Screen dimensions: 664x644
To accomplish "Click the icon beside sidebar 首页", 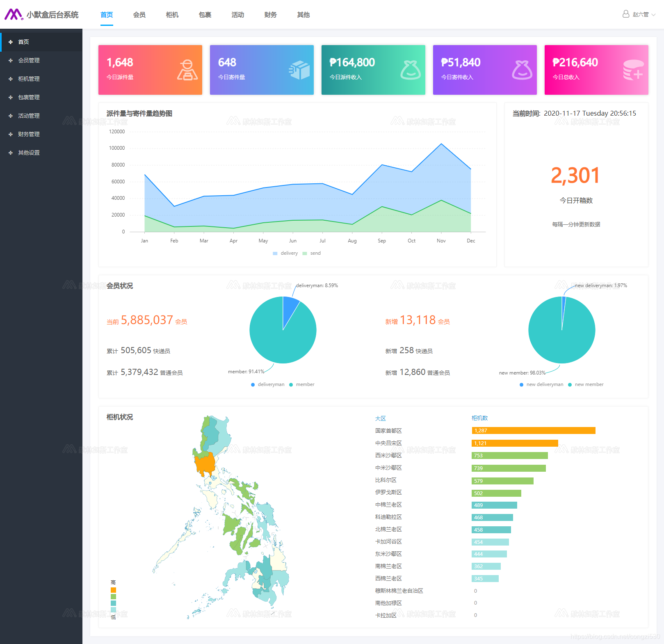I will click(11, 42).
